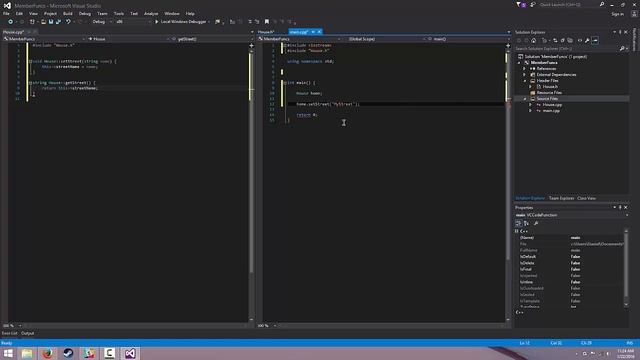Click Preview Selected Items icon in Solution Explorer
The height and width of the screenshot is (360, 640).
click(x=595, y=40)
